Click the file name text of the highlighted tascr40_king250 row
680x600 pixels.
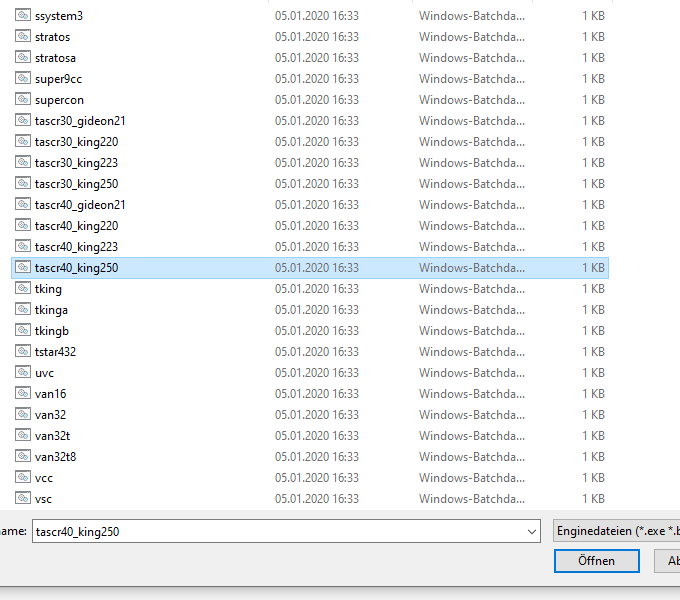tap(76, 268)
